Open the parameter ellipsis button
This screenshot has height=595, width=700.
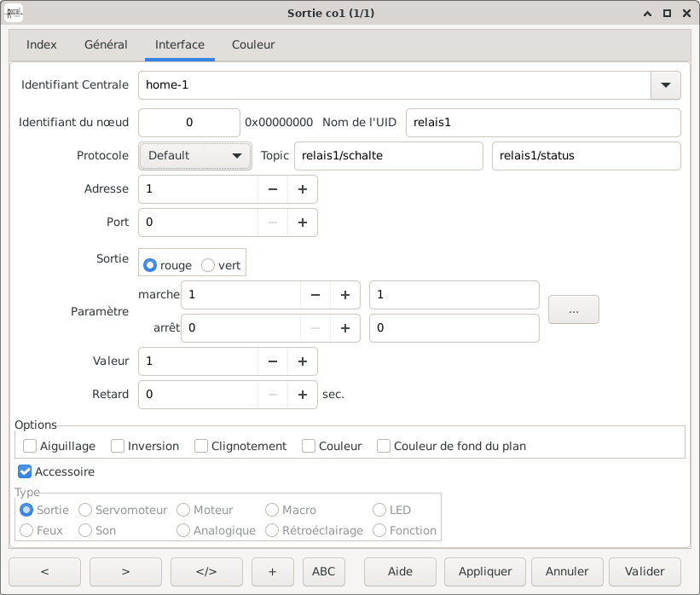coord(573,311)
